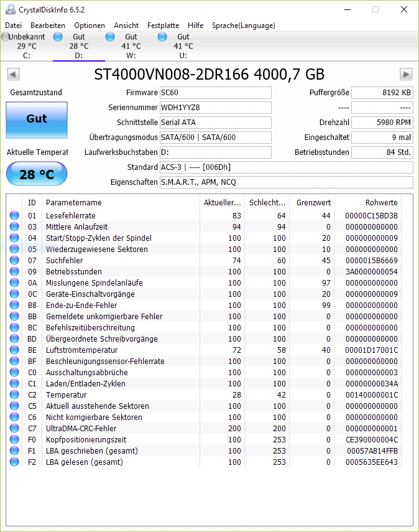This screenshot has width=419, height=532.
Task: Click status orb of Suchfehler row
Action: pyautogui.click(x=14, y=260)
